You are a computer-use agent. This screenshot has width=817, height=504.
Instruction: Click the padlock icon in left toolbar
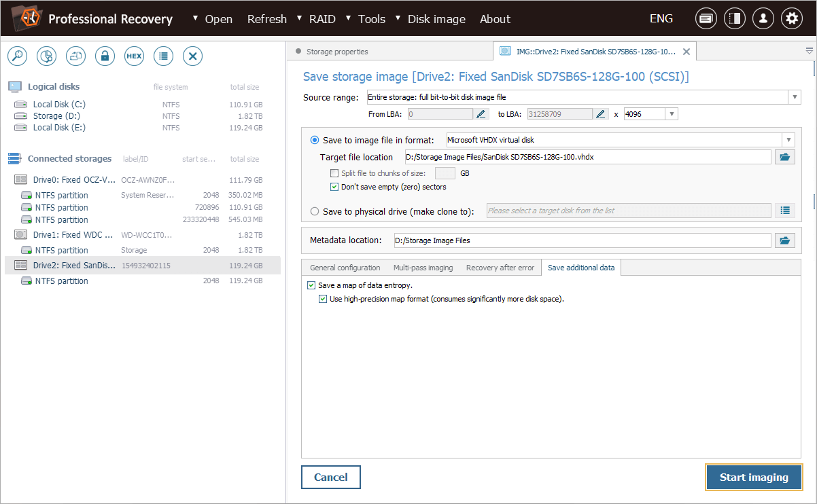click(x=105, y=56)
